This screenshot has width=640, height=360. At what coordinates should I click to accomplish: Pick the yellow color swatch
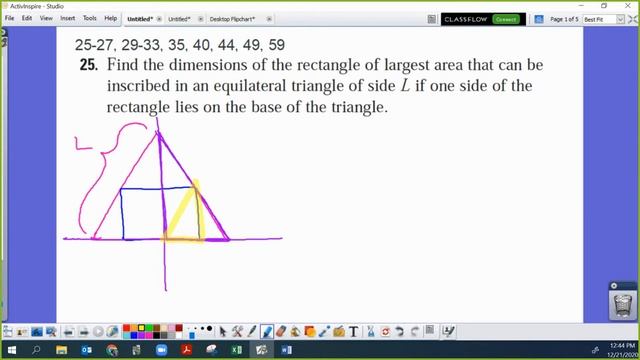coord(141,328)
